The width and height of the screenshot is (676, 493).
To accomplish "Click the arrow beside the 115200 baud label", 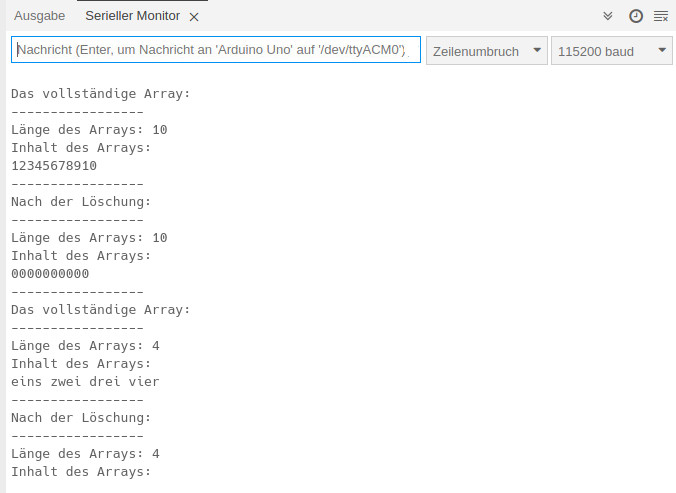I will pyautogui.click(x=661, y=51).
